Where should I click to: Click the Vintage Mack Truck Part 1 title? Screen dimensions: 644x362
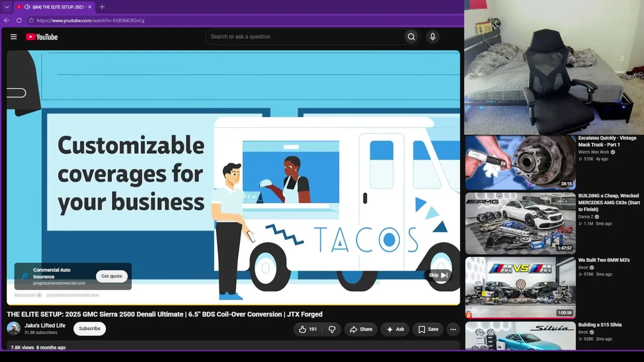coord(607,141)
